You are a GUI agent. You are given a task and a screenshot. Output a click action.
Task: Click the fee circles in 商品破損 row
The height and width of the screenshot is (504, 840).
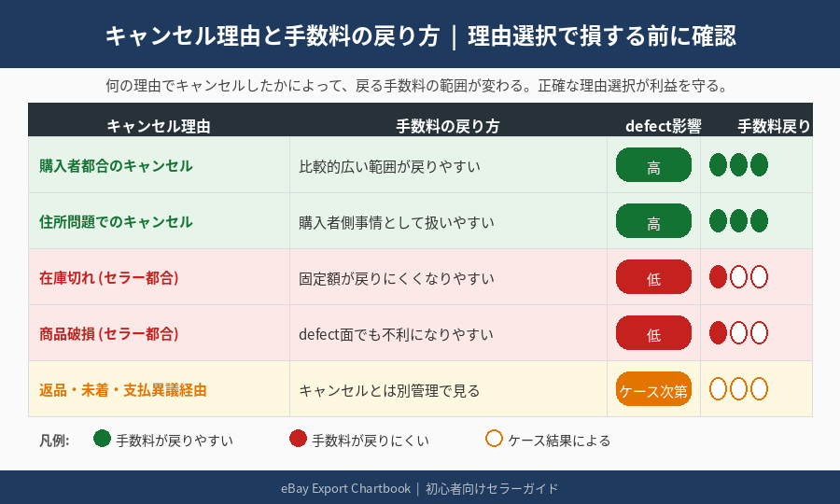(738, 333)
